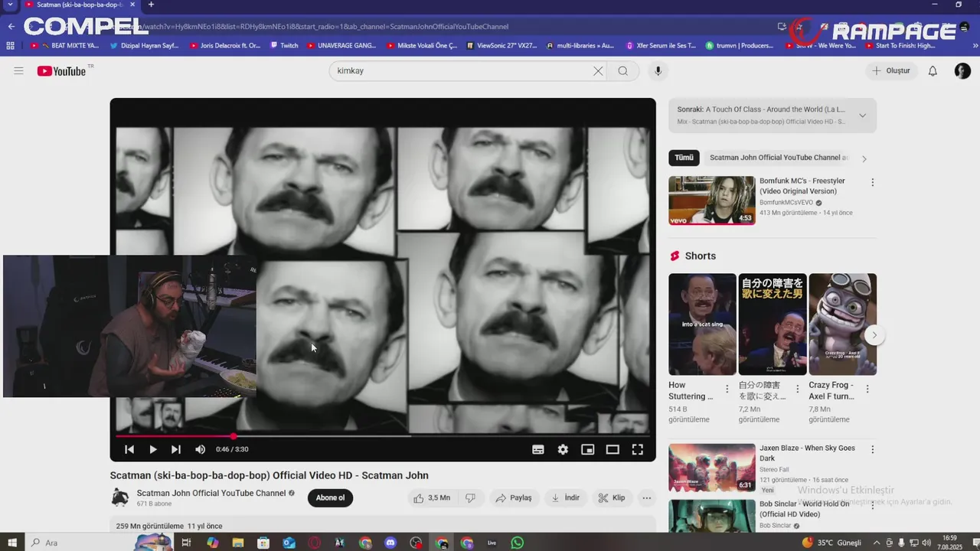Select the Scatman John Official YouTube Channel chip

tap(779, 158)
